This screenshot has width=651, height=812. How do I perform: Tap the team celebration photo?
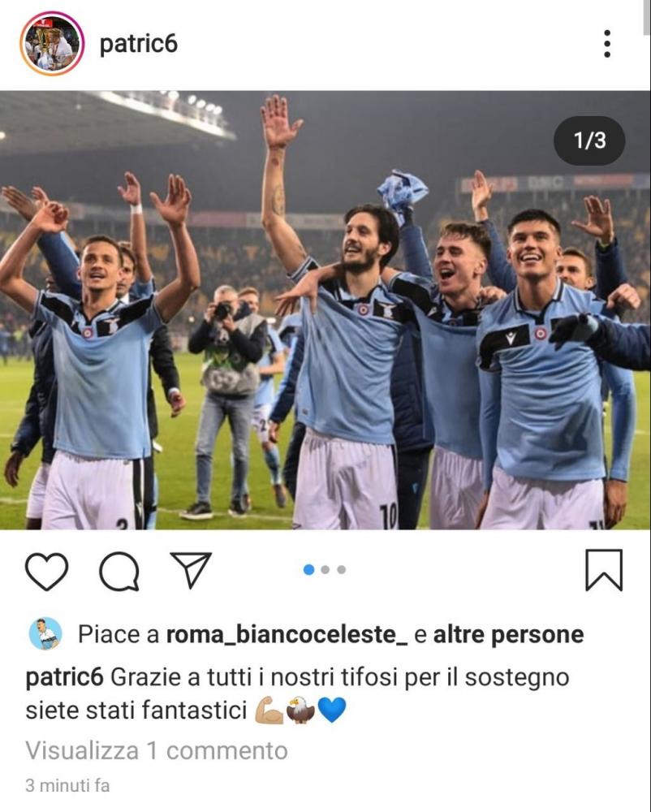click(325, 310)
